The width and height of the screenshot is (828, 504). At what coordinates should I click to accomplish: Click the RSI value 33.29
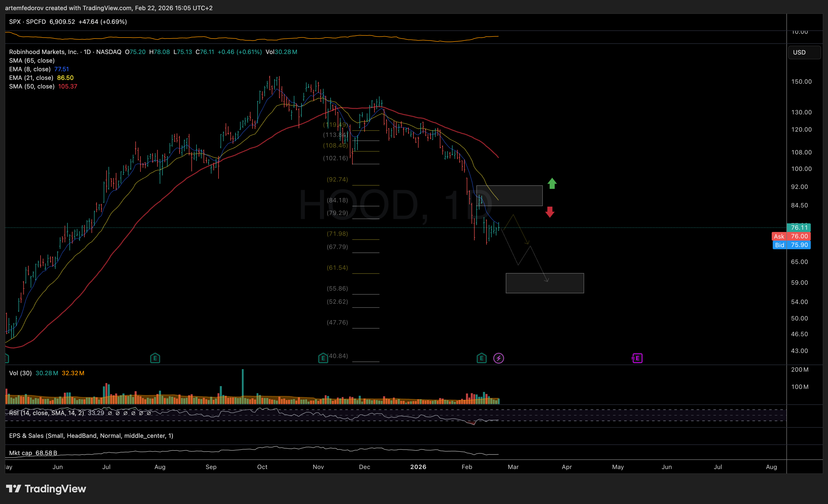pos(96,413)
